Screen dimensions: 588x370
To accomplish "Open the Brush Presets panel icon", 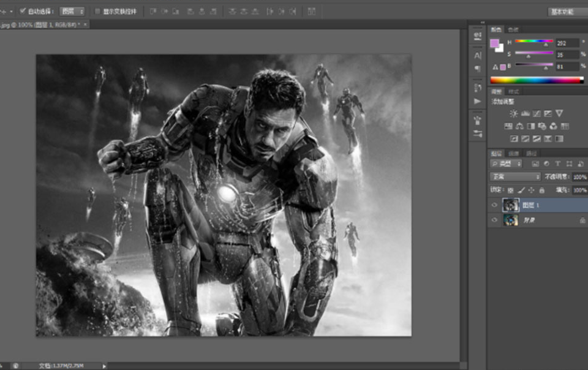I will pyautogui.click(x=478, y=133).
